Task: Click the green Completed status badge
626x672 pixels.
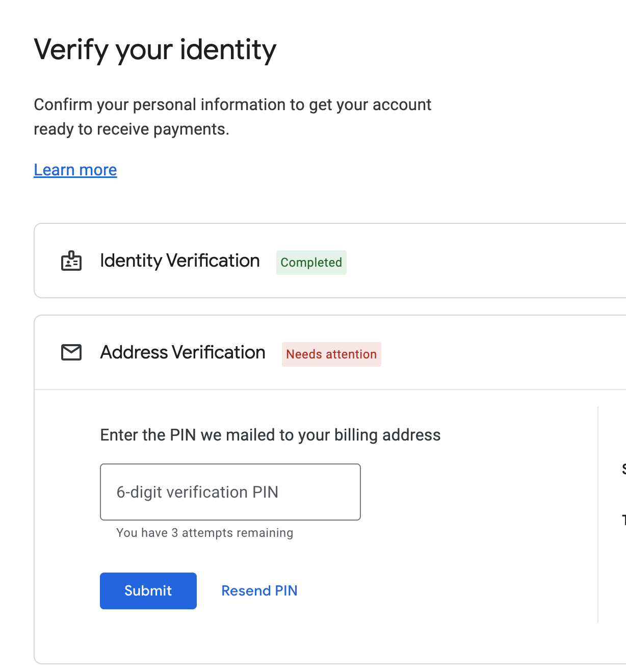Action: point(311,263)
